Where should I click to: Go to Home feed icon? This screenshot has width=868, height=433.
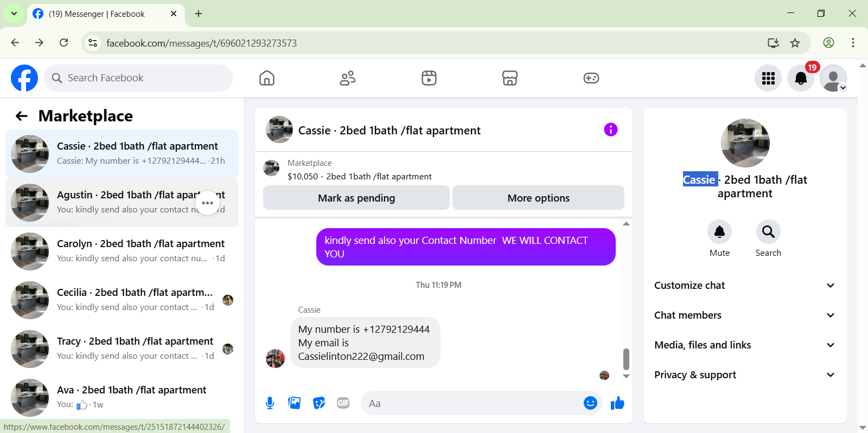pyautogui.click(x=267, y=78)
